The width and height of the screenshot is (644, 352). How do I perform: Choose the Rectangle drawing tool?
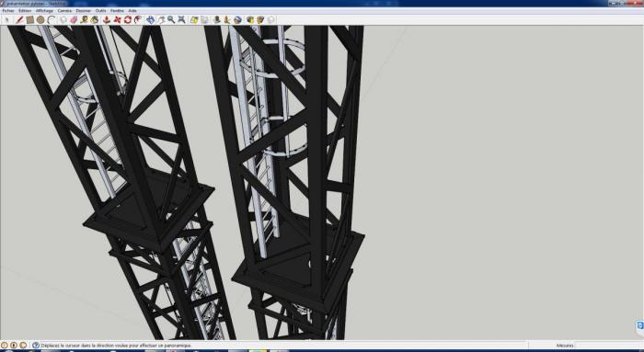(29, 19)
